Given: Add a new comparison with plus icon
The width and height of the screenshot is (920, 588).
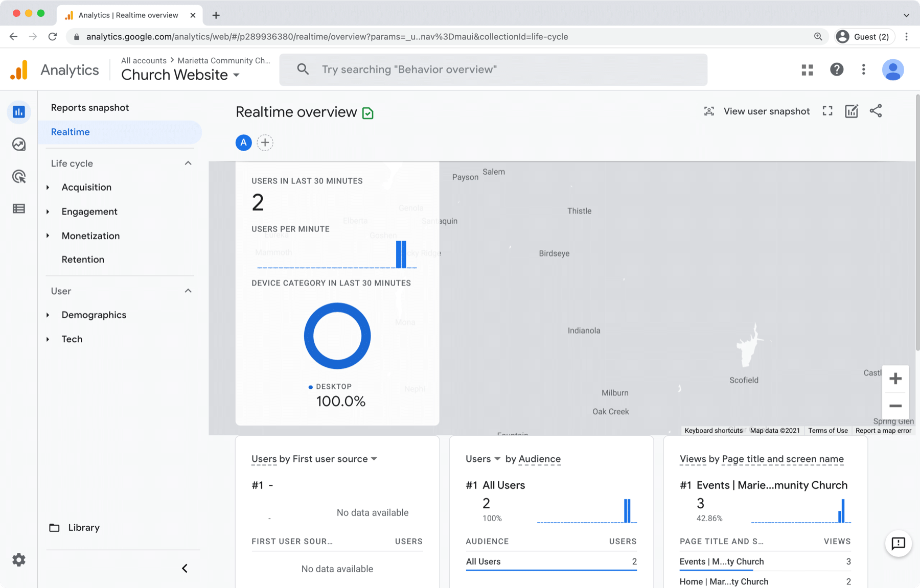Looking at the screenshot, I should [265, 143].
